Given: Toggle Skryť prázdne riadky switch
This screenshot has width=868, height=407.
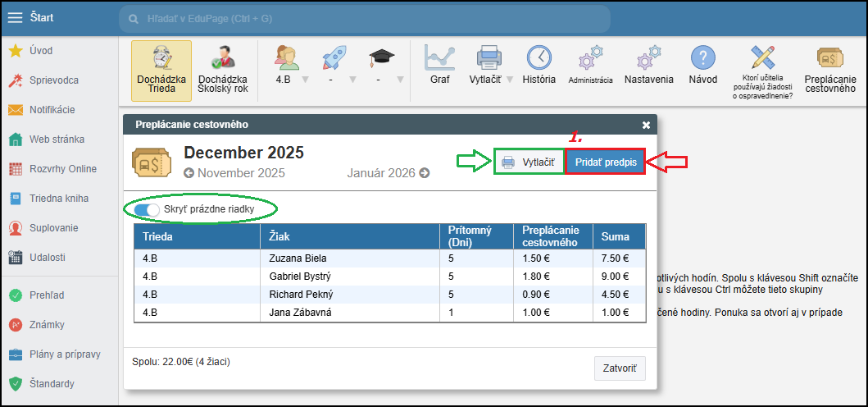Looking at the screenshot, I should [x=147, y=210].
